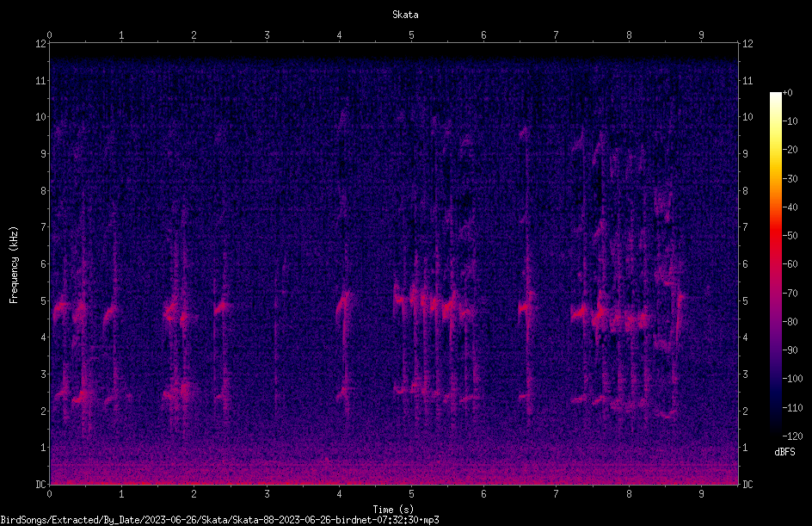Click the 'Frequency (kHz)' axis label

[x=14, y=265]
